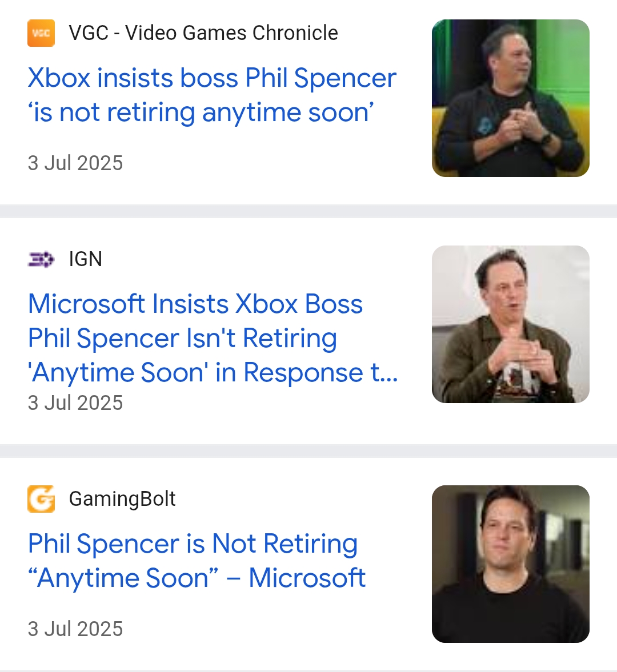Click the IGN article thumbnail image

(x=510, y=324)
